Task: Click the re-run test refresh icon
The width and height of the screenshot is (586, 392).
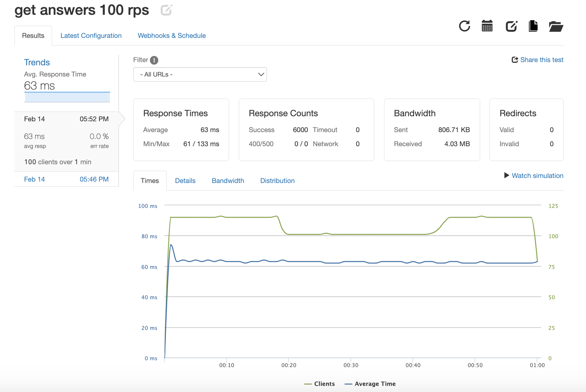Action: tap(465, 26)
